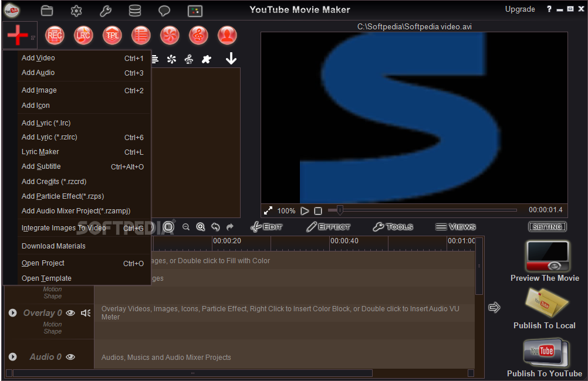Click the red text lines round icon
Screen dimensions: 588x381
(x=141, y=36)
